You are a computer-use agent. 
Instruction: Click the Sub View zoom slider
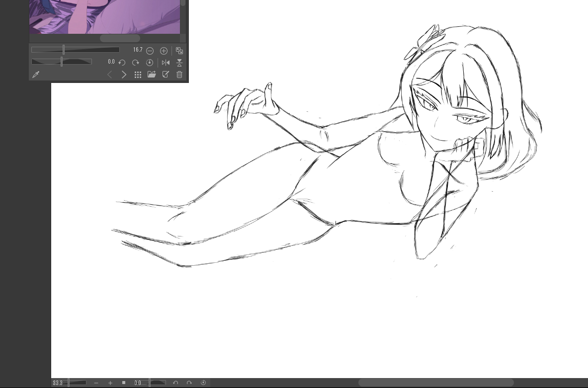tap(75, 50)
